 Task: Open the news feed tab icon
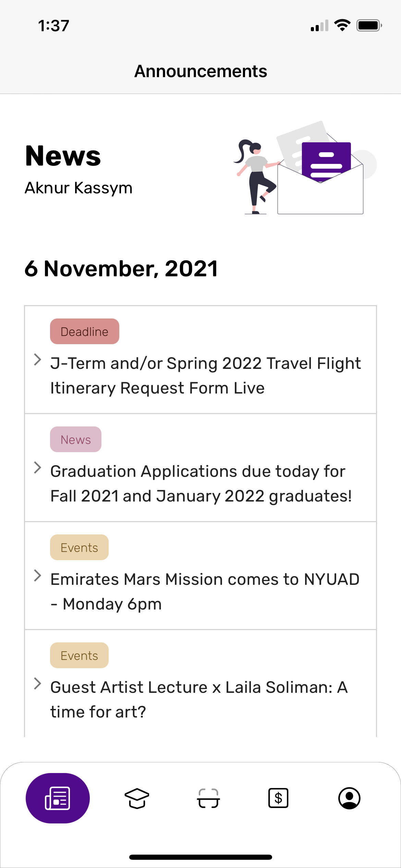(x=58, y=798)
